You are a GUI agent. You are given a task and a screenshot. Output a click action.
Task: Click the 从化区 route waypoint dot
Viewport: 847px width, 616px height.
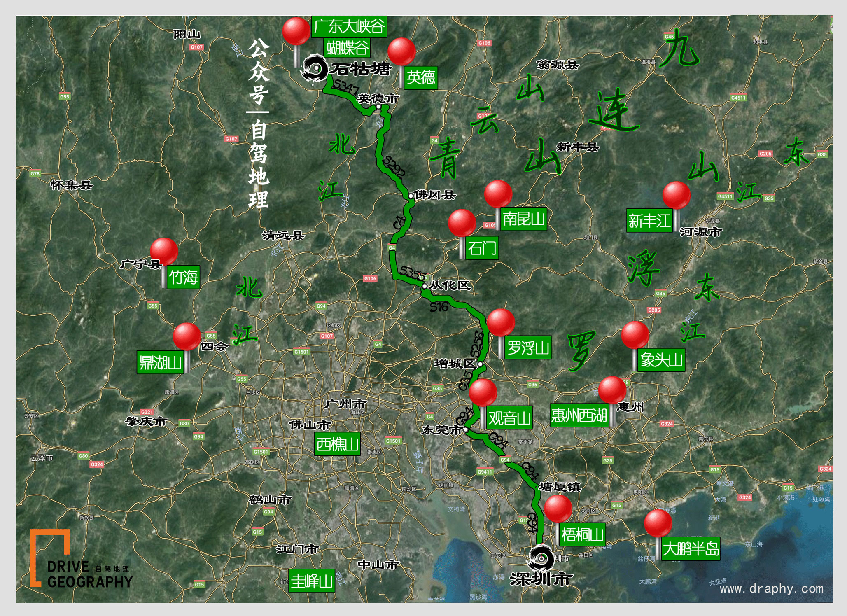point(425,286)
